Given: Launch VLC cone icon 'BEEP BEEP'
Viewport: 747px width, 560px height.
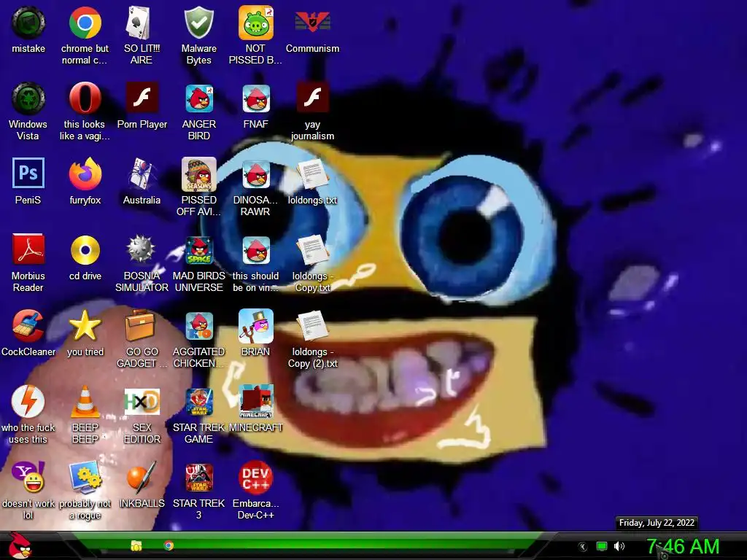Looking at the screenshot, I should click(x=85, y=402).
